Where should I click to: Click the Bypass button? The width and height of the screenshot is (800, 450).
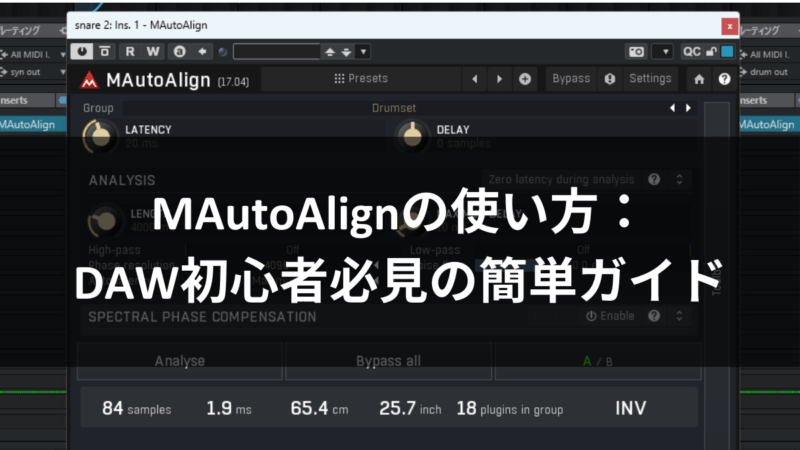click(571, 79)
